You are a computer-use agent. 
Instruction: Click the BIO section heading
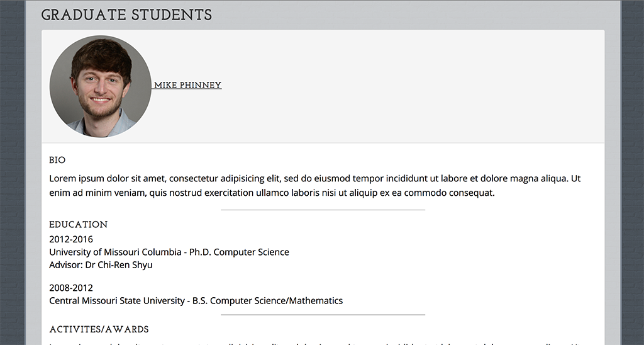pyautogui.click(x=57, y=160)
